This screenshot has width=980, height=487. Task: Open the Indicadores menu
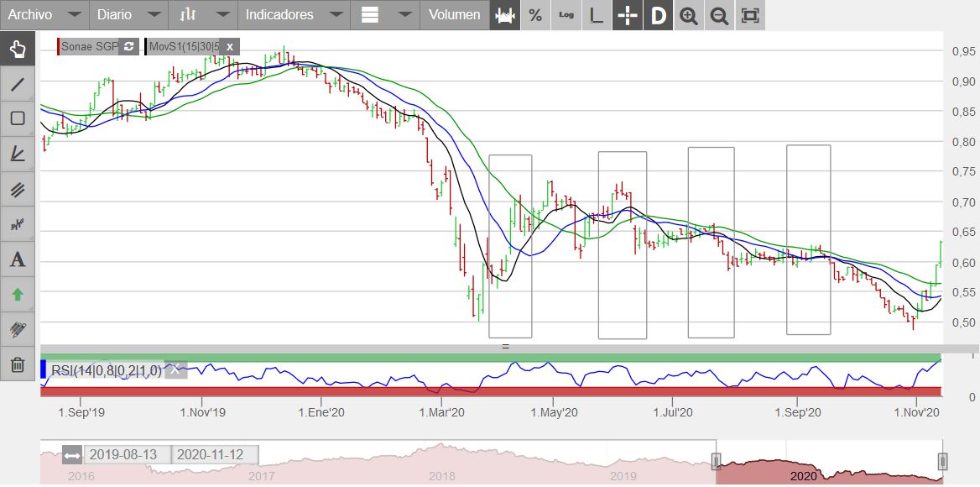pos(293,15)
